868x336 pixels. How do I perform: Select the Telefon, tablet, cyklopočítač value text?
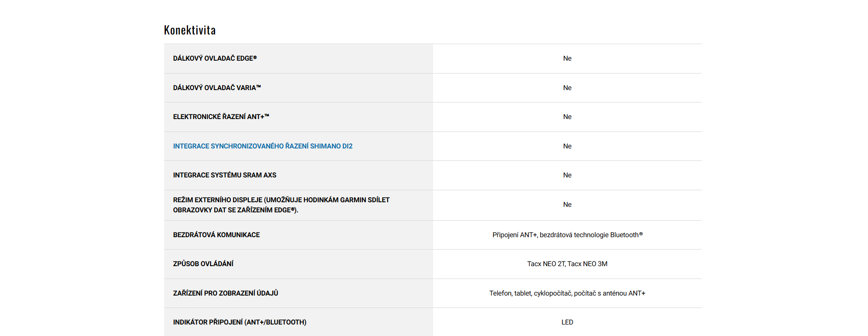click(x=567, y=293)
